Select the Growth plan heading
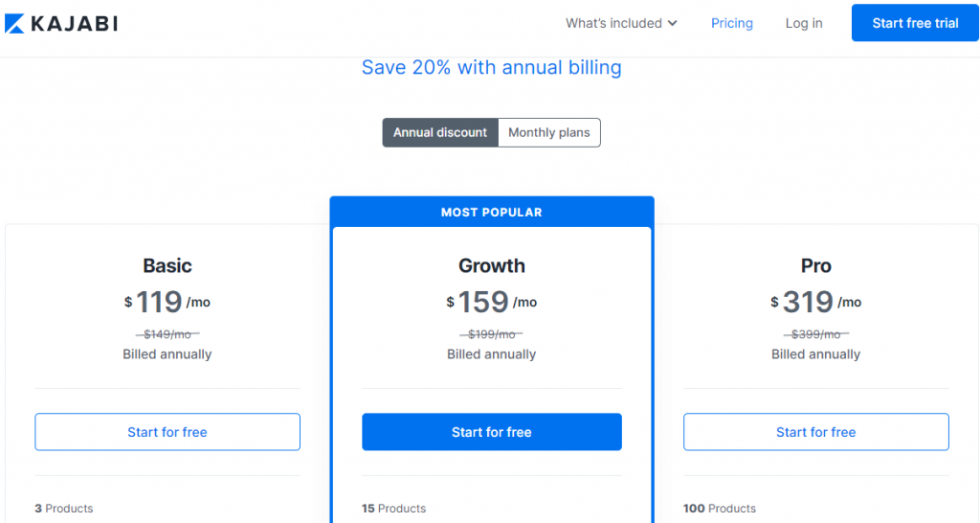This screenshot has height=523, width=980. pos(492,265)
